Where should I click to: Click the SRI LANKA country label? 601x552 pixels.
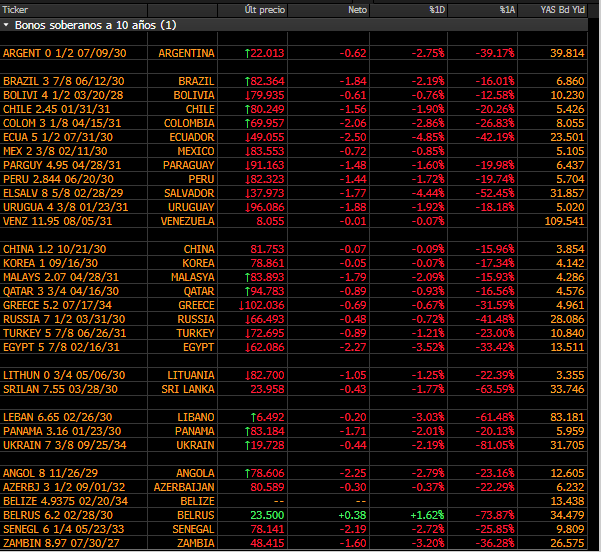click(188, 389)
